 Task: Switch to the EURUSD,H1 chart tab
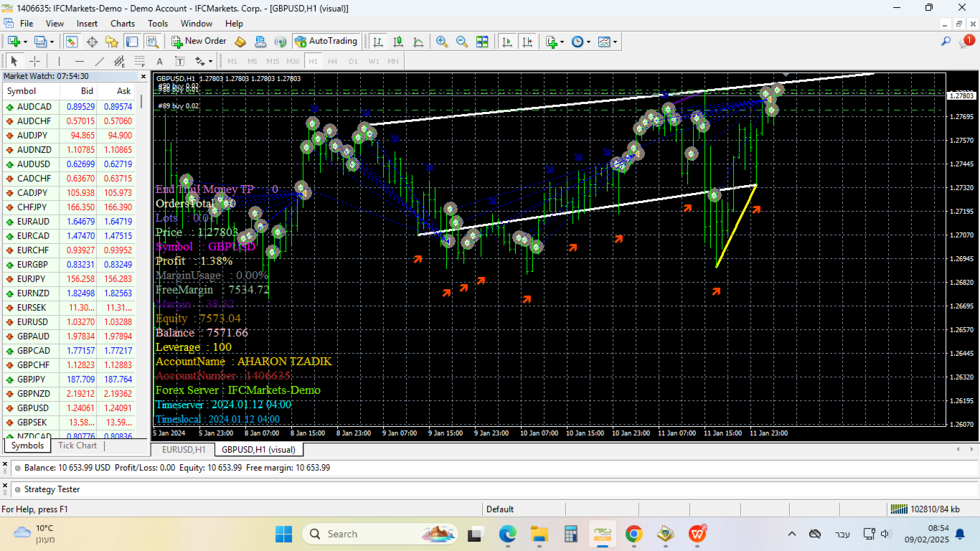pos(184,449)
